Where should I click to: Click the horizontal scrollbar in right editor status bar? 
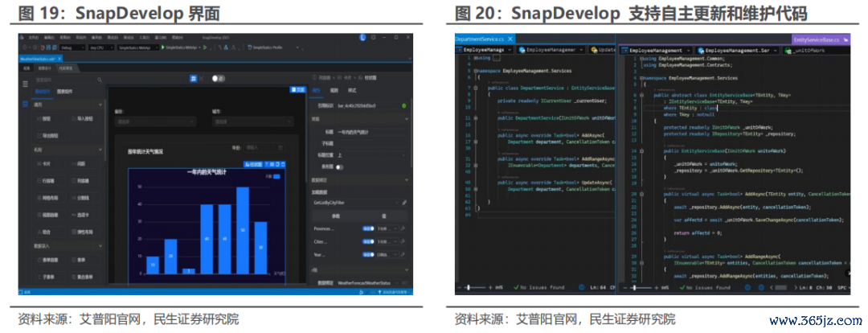pos(780,288)
